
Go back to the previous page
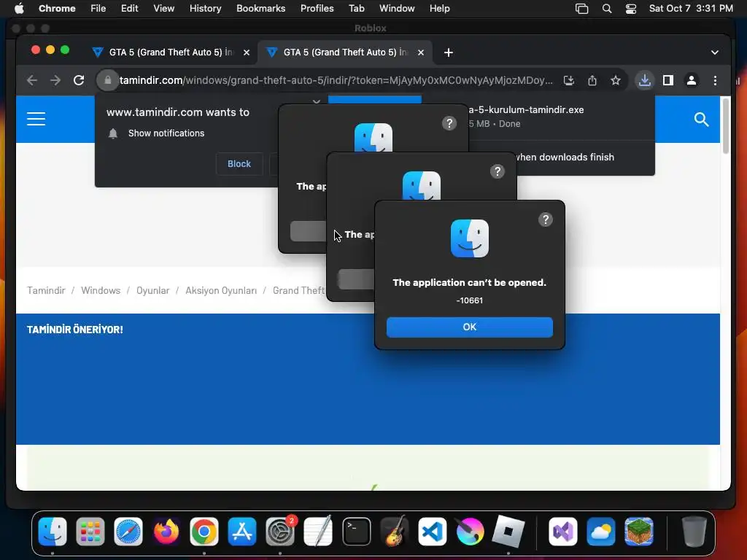point(32,80)
